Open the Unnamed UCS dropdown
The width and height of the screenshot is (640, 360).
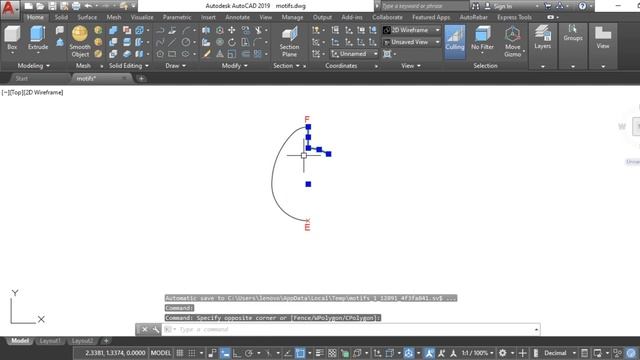(x=354, y=54)
